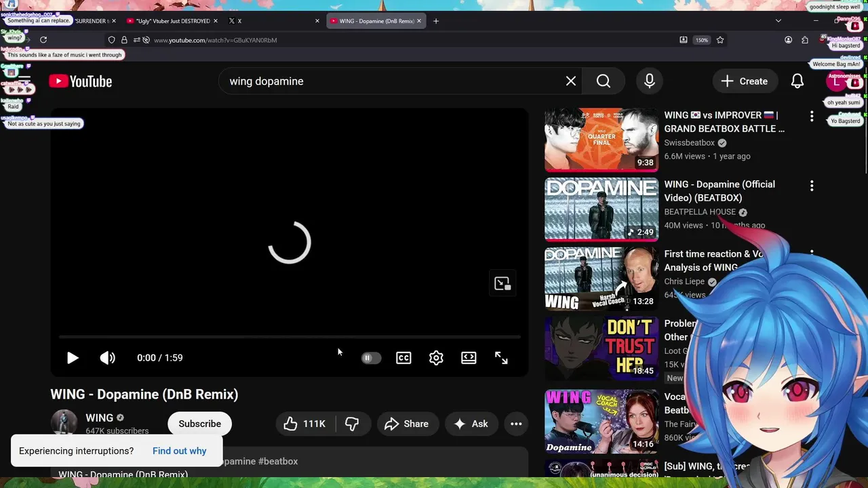
Task: Switch to the SURRENDER browser tab
Action: pos(94,21)
